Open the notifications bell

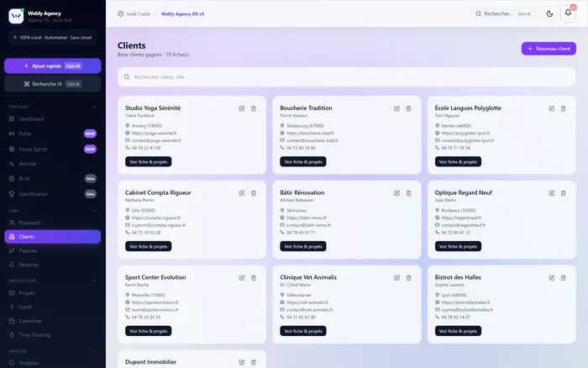click(x=568, y=13)
